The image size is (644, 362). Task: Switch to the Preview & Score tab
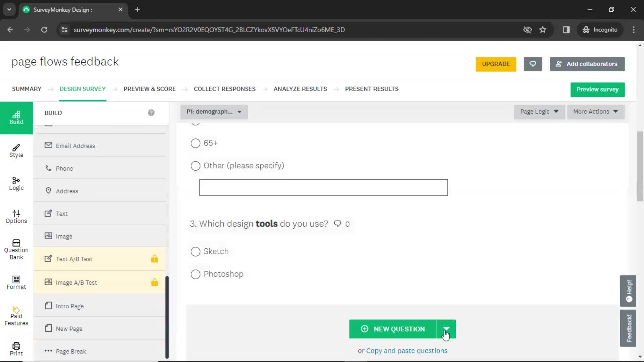coord(150,89)
